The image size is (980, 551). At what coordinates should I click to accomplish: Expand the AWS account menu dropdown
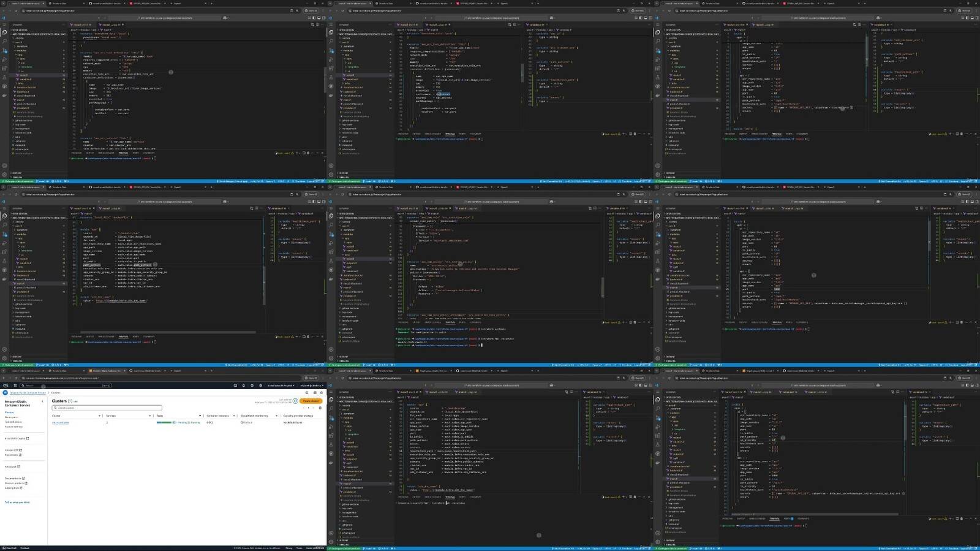[x=311, y=386]
